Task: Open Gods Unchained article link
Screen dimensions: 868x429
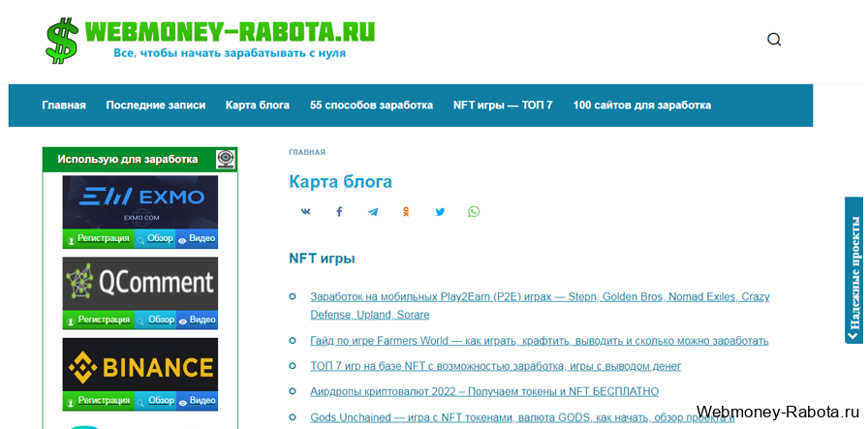Action: pos(522,416)
